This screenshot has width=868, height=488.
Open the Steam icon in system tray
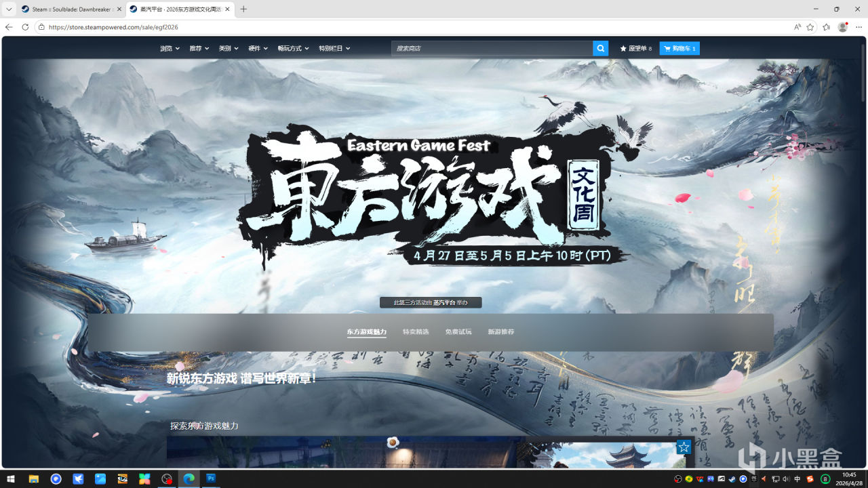tap(732, 479)
